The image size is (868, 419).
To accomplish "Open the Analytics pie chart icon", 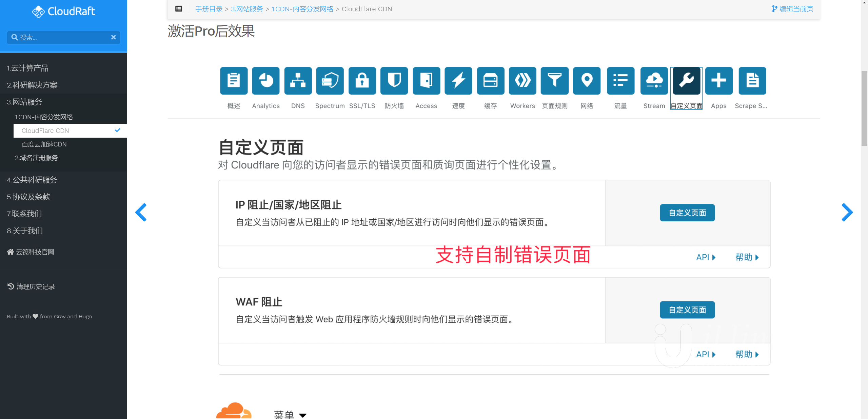I will click(x=266, y=81).
